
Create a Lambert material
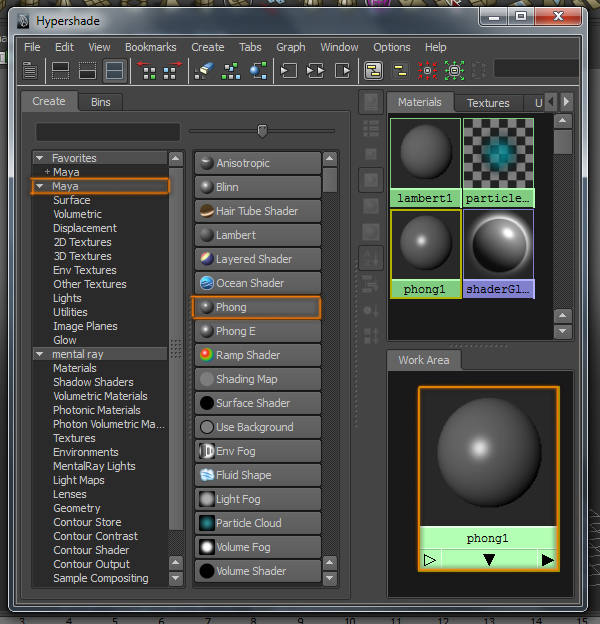[x=258, y=235]
